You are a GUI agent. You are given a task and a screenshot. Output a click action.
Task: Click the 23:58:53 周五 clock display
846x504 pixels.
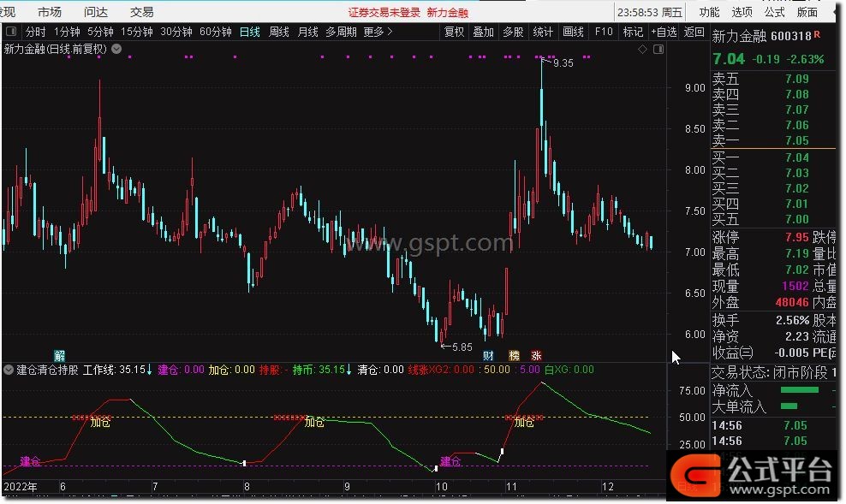point(650,12)
